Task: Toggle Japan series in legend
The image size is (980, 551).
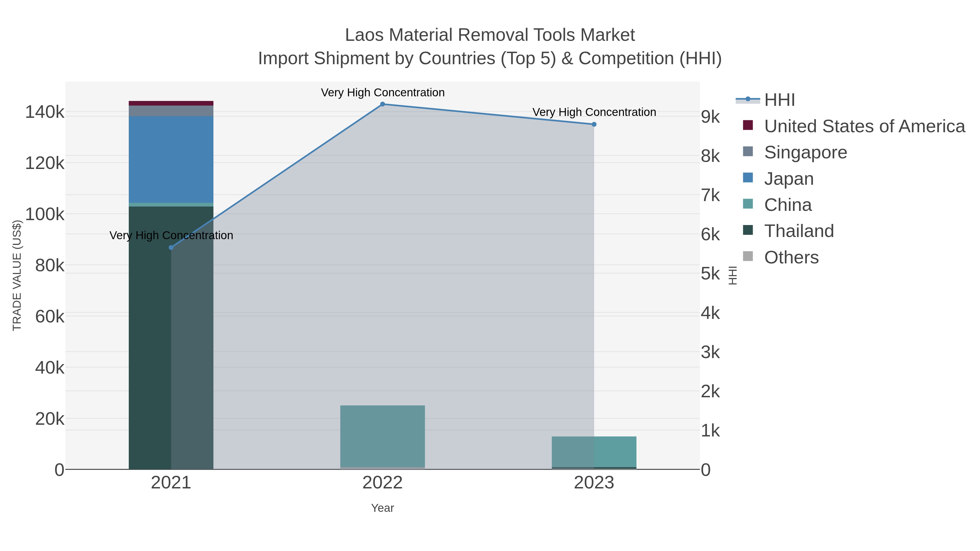Action: tap(778, 178)
